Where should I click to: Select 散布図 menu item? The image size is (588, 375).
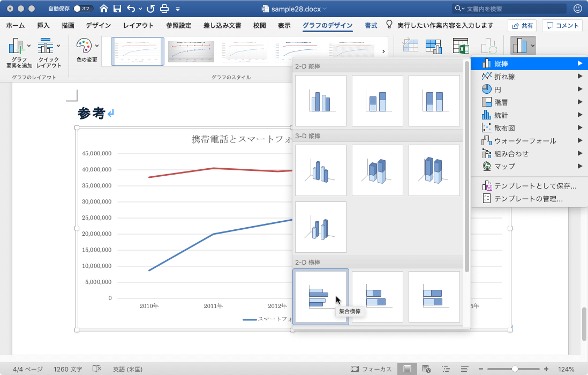pyautogui.click(x=529, y=128)
